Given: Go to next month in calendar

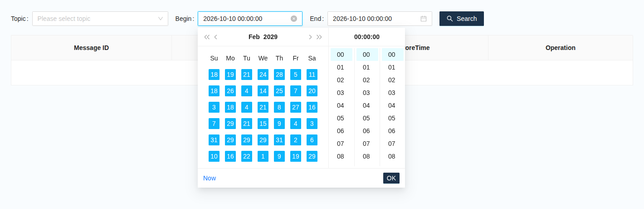Looking at the screenshot, I should (x=310, y=37).
